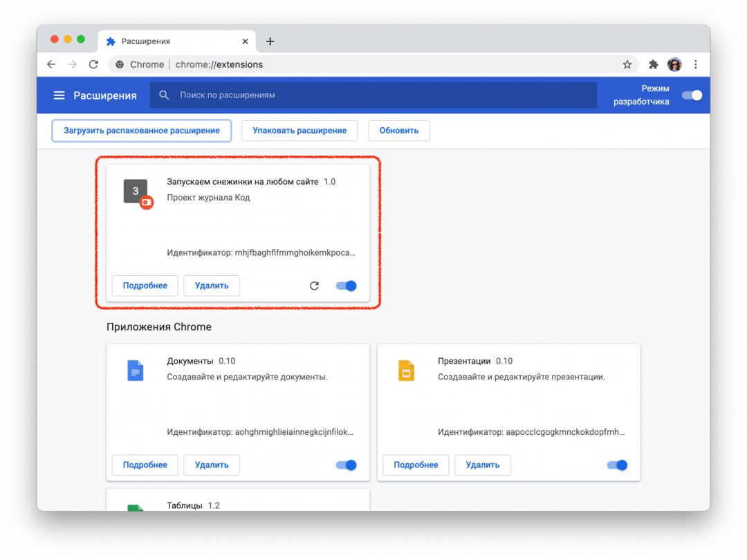Click Загрузить распакованное расширение

tap(141, 130)
